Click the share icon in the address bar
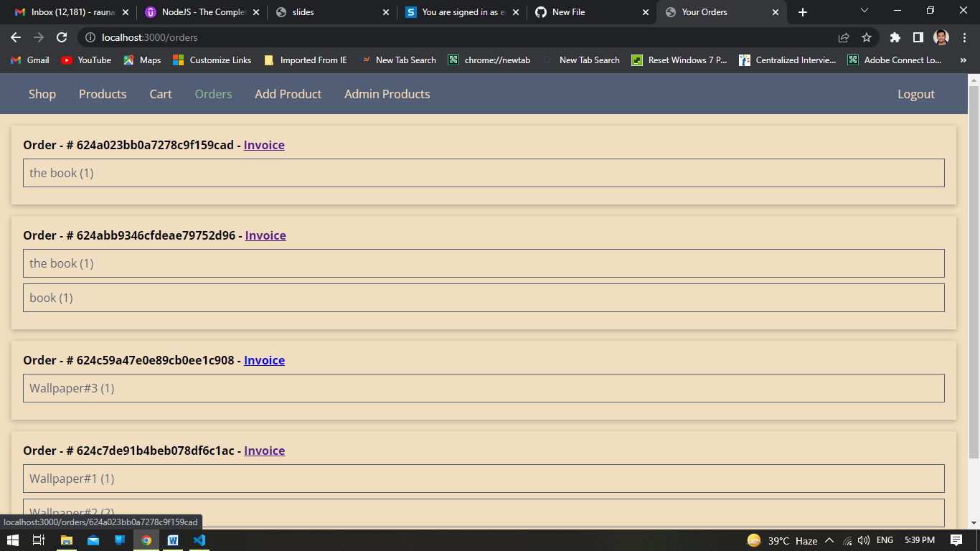This screenshot has width=980, height=551. pyautogui.click(x=844, y=37)
